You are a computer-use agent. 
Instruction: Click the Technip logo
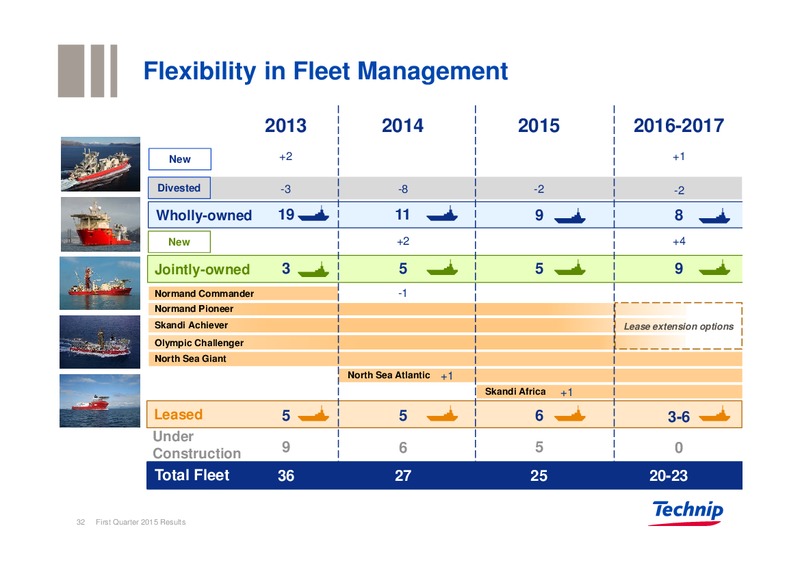[687, 512]
